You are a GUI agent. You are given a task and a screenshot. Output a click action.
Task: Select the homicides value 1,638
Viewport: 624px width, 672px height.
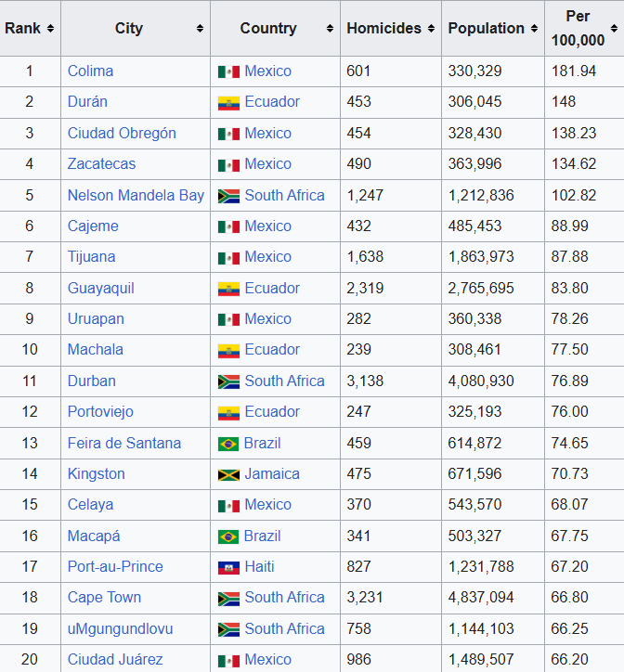click(x=365, y=256)
